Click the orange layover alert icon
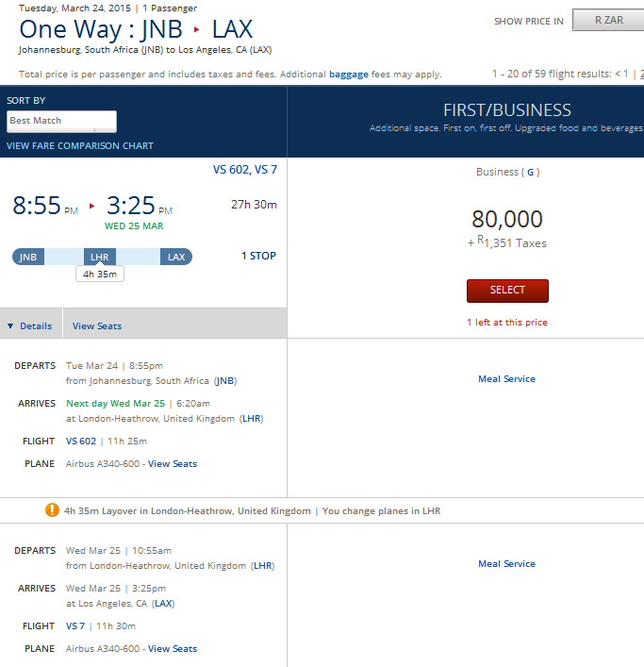Screen dimensions: 644x667 [x=52, y=510]
